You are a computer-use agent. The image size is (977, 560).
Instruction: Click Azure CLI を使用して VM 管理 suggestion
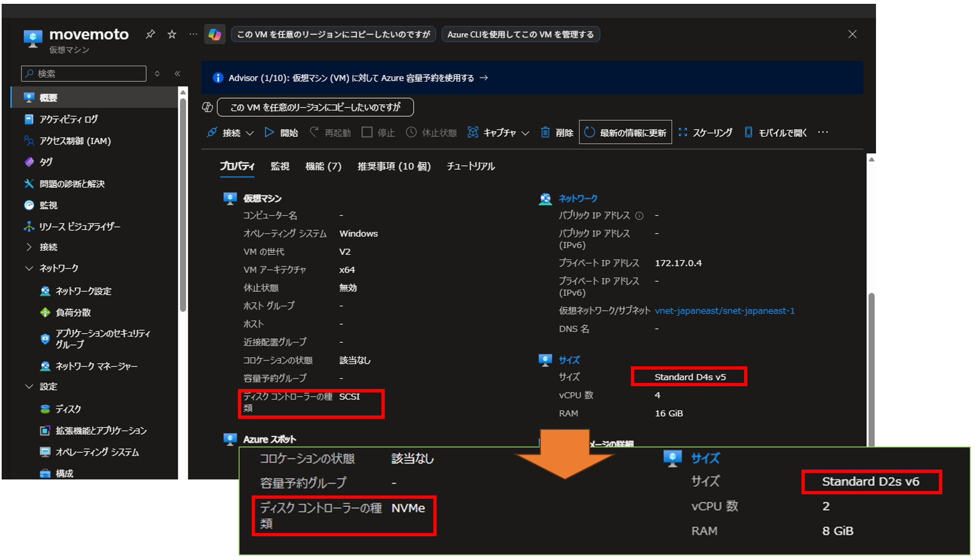520,34
